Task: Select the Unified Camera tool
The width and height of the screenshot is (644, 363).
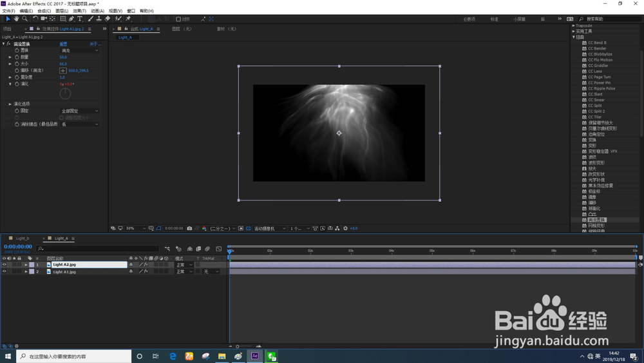Action: pos(44,19)
